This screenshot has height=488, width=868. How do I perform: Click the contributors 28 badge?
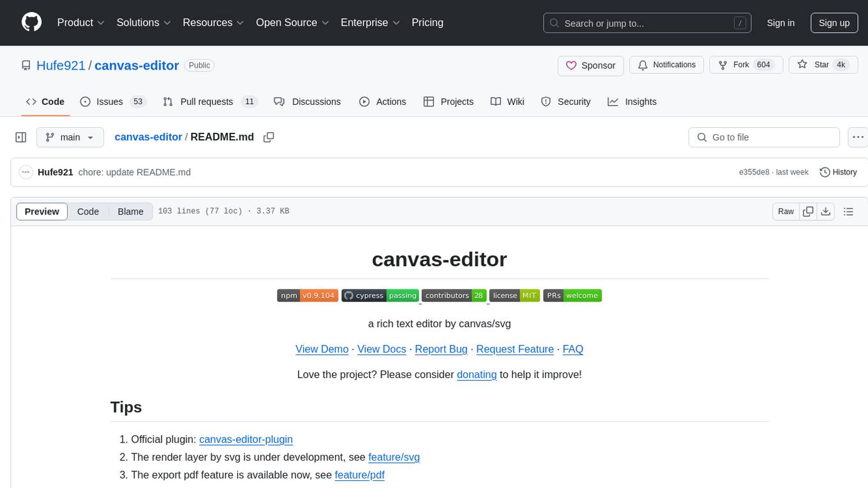(454, 295)
